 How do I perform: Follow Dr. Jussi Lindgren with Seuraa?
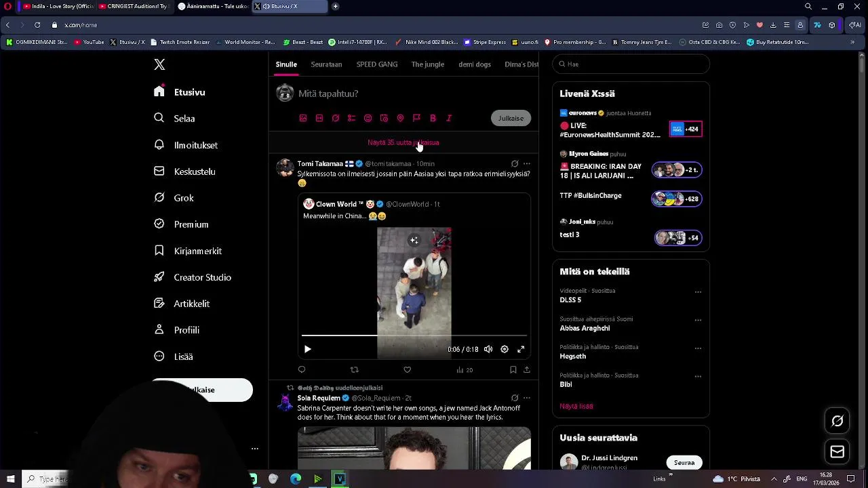684,462
